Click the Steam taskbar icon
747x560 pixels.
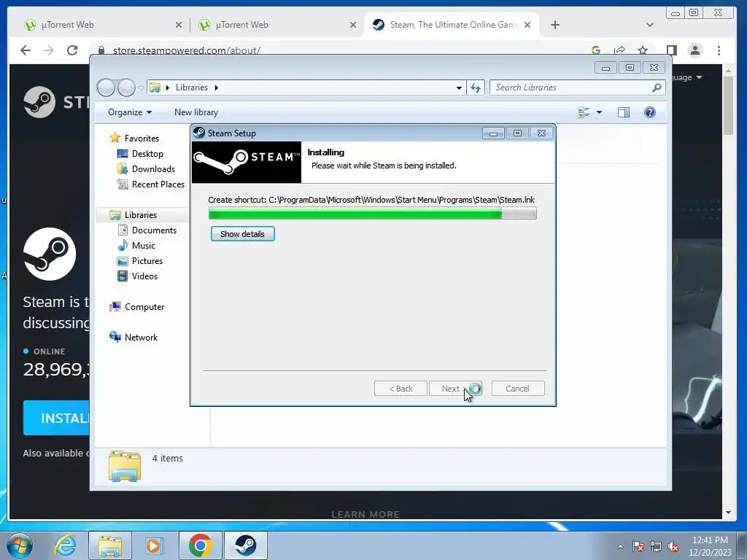click(x=246, y=545)
